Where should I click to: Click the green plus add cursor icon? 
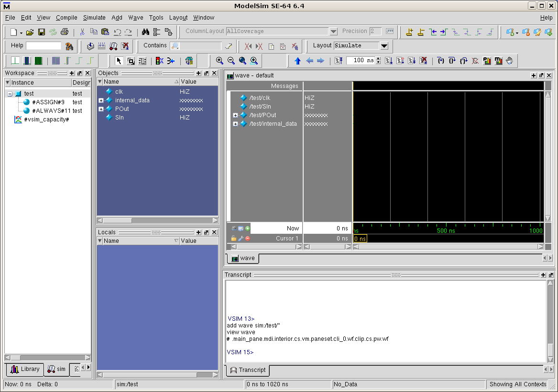click(x=248, y=229)
